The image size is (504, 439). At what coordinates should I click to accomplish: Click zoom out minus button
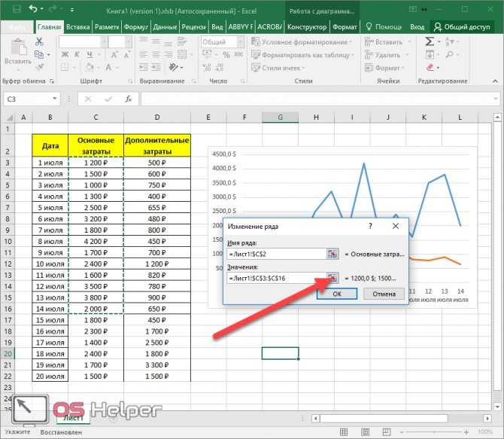click(x=402, y=432)
